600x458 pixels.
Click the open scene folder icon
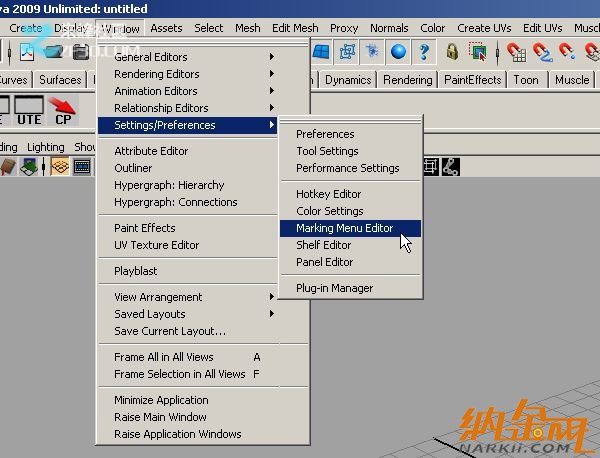click(x=53, y=51)
